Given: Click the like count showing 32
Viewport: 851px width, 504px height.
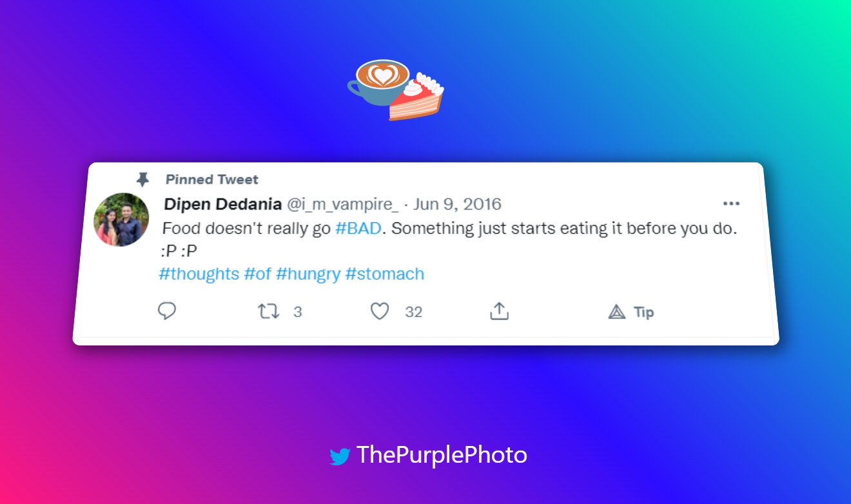Looking at the screenshot, I should [x=413, y=311].
